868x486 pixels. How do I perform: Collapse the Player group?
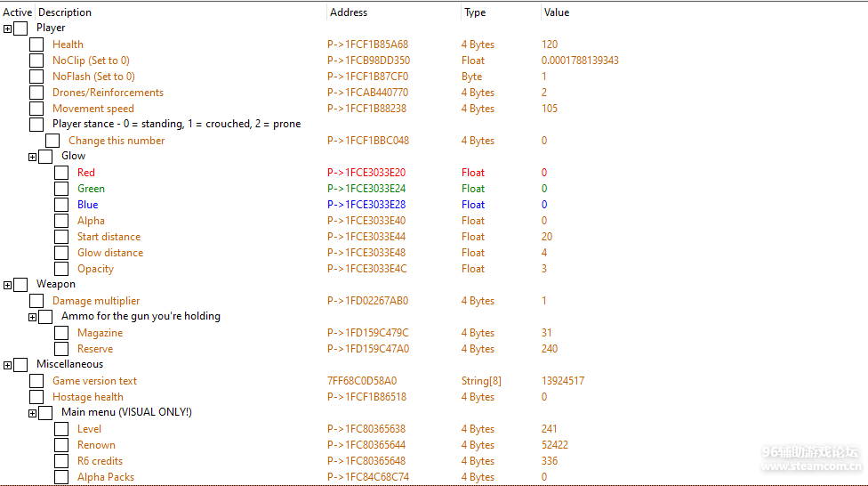pyautogui.click(x=8, y=28)
